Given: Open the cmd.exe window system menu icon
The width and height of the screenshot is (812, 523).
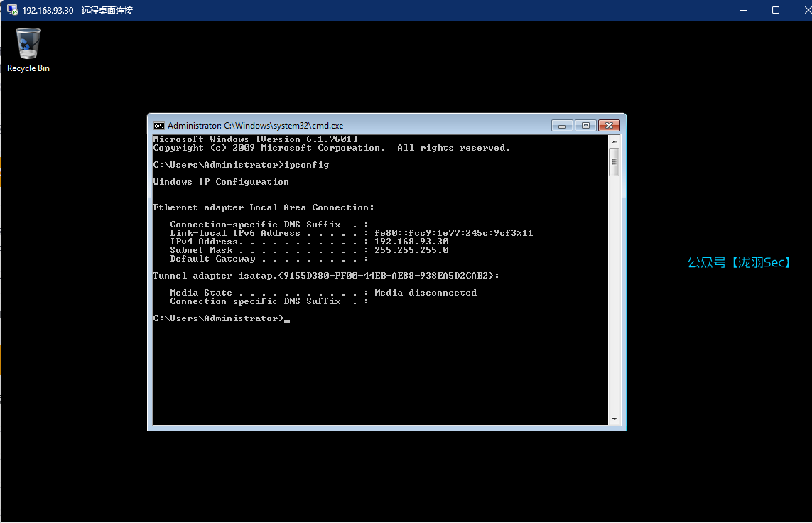Looking at the screenshot, I should pyautogui.click(x=159, y=125).
